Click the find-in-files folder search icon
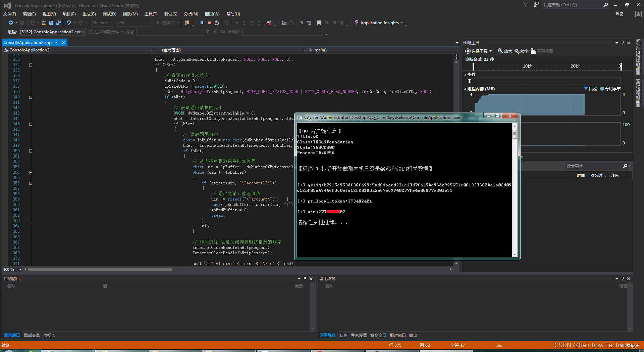 point(187,23)
